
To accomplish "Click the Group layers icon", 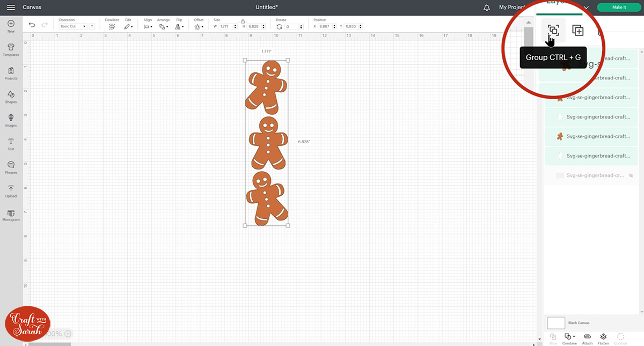I will (553, 31).
